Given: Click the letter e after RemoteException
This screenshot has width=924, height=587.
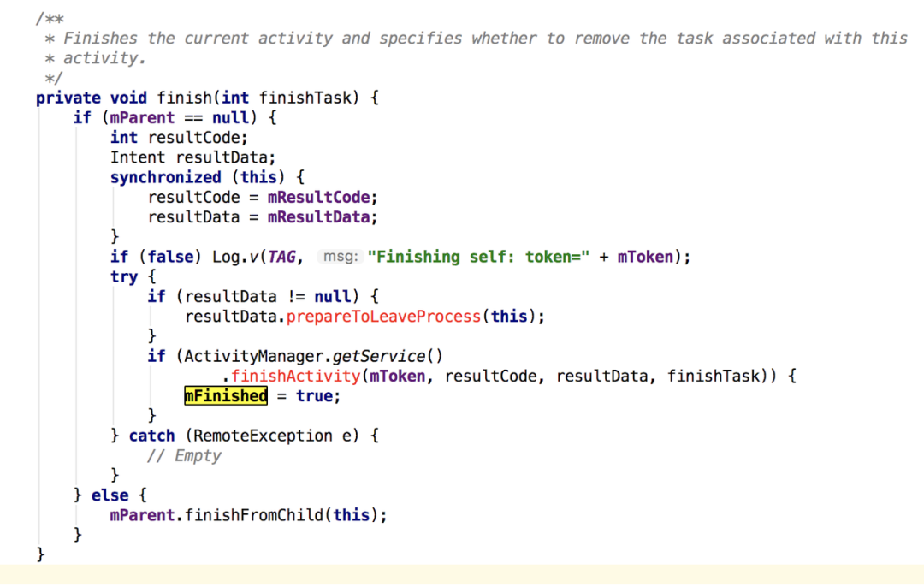Looking at the screenshot, I should tap(346, 436).
